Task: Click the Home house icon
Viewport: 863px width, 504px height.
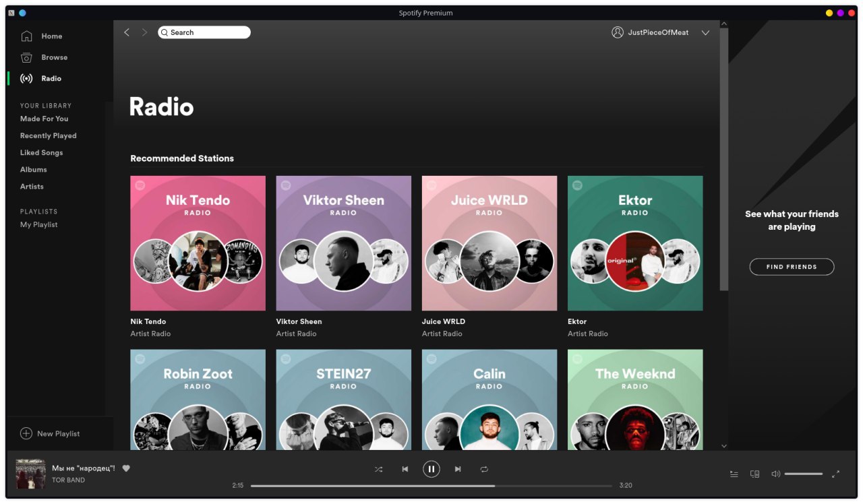Action: 26,36
